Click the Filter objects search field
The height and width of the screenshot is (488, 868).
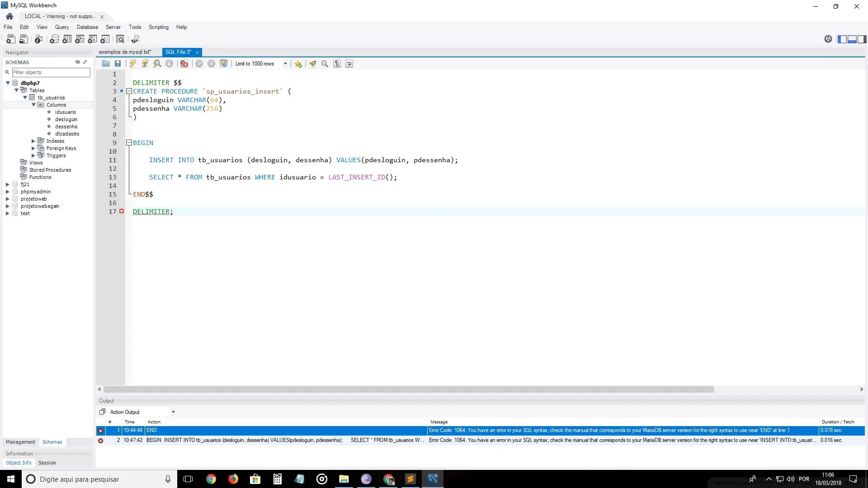51,72
